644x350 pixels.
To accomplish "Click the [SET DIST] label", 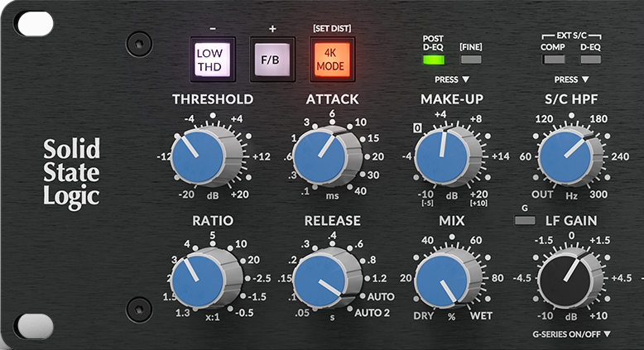I will coord(332,28).
